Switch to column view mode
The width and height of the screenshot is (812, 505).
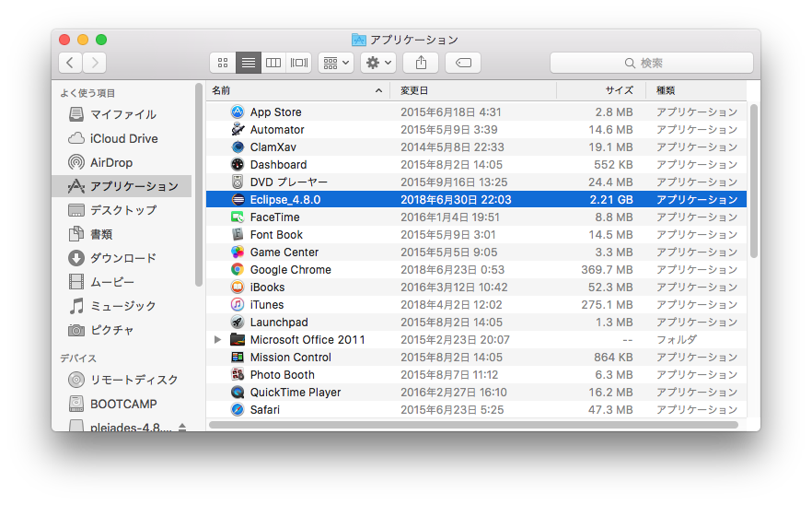tap(273, 63)
